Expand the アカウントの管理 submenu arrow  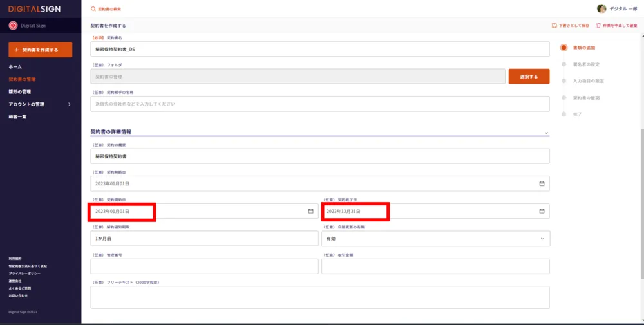[x=69, y=104]
